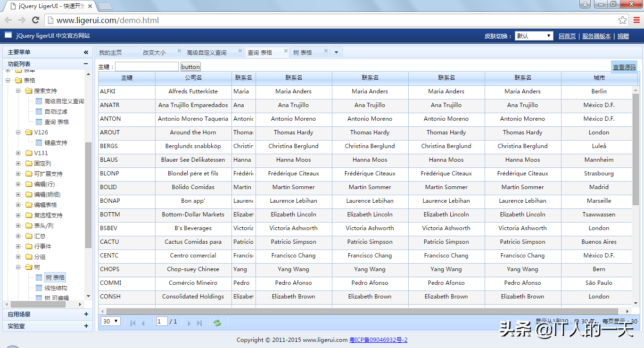Click the grid icon beside 键盘支持
The width and height of the screenshot is (644, 348).
coord(39,143)
